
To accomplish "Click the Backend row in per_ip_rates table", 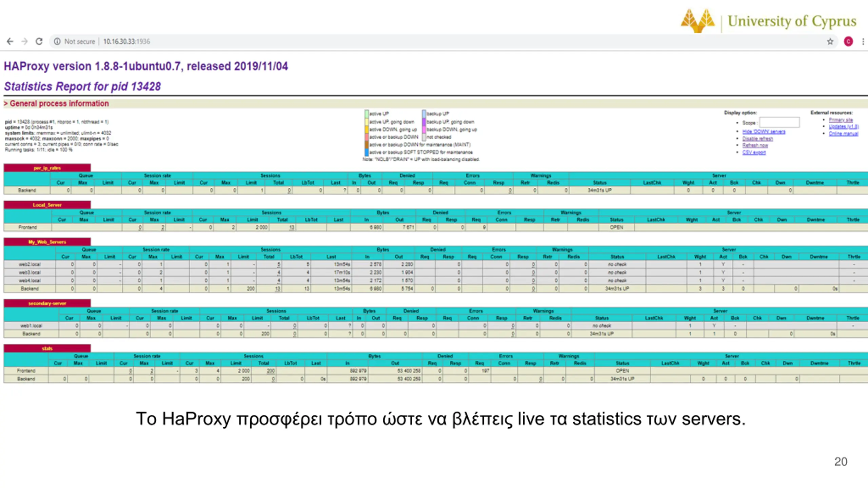I will click(436, 190).
